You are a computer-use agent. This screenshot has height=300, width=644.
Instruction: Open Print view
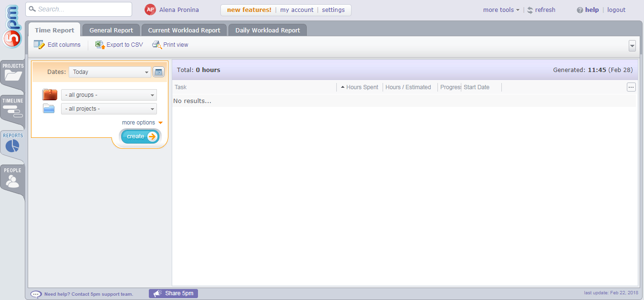pyautogui.click(x=170, y=45)
